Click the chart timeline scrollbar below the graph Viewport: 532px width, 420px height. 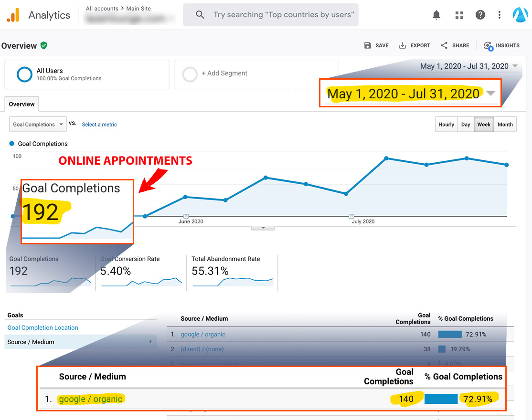click(x=263, y=228)
